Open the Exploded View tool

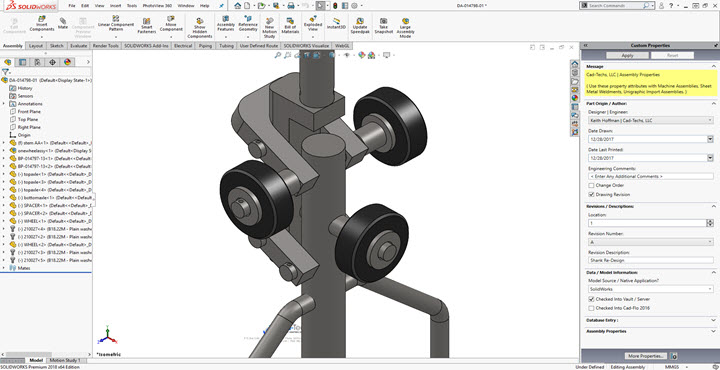coord(313,24)
